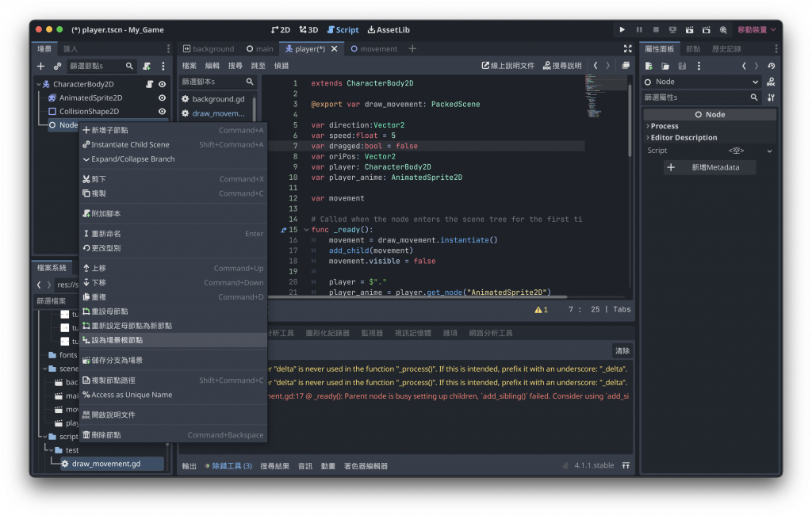Image resolution: width=812 pixels, height=516 pixels.
Task: Toggle CollisionShape2D visibility eye
Action: pos(162,111)
